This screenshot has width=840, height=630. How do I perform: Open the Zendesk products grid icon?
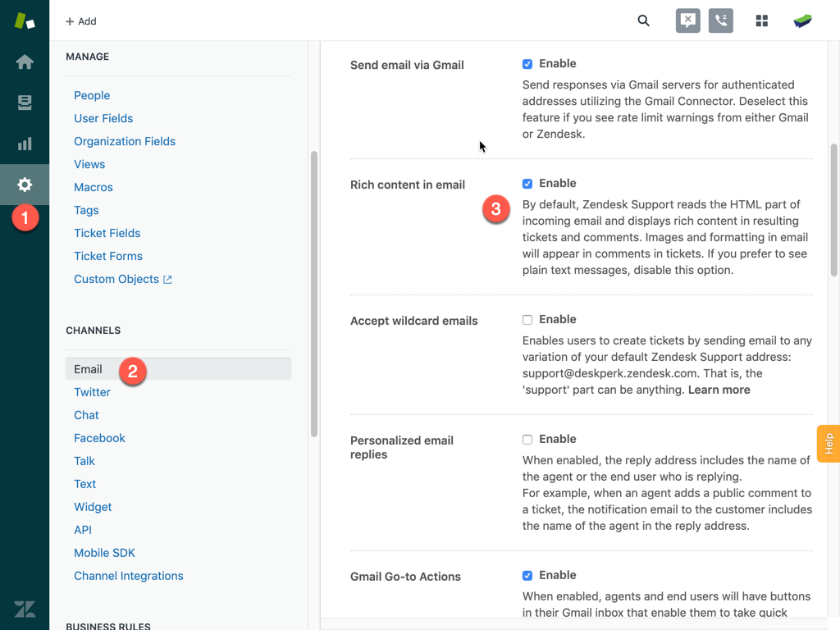[x=762, y=21]
